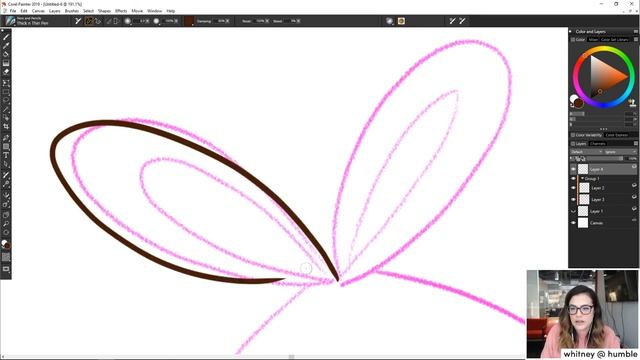Viewport: 640px width, 360px height.
Task: Hide Layer 3 with its eye icon
Action: pyautogui.click(x=573, y=200)
